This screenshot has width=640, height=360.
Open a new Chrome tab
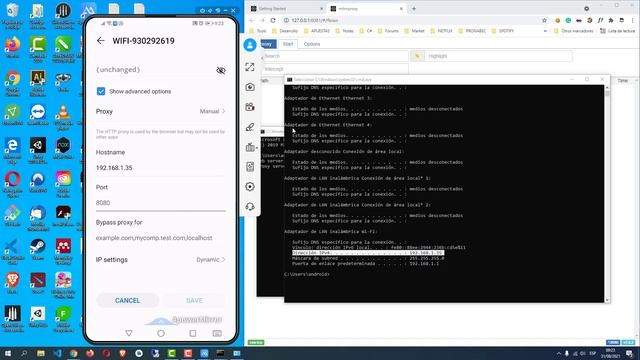click(x=413, y=9)
